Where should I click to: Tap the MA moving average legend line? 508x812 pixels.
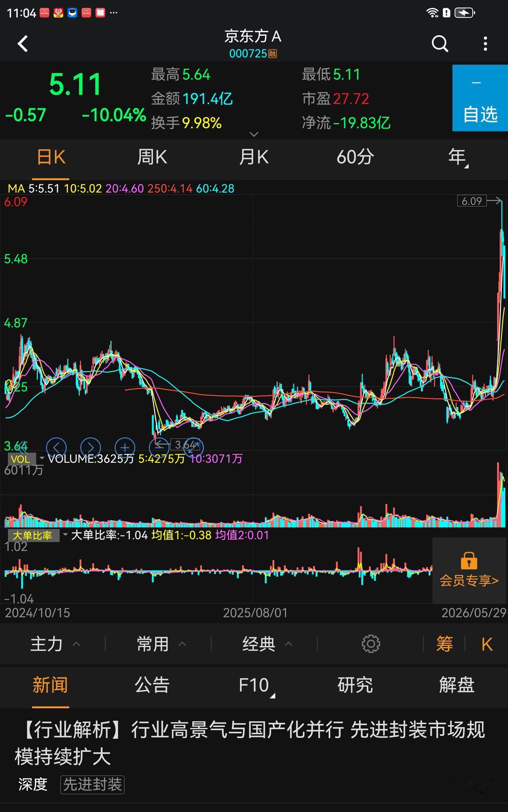pos(121,188)
